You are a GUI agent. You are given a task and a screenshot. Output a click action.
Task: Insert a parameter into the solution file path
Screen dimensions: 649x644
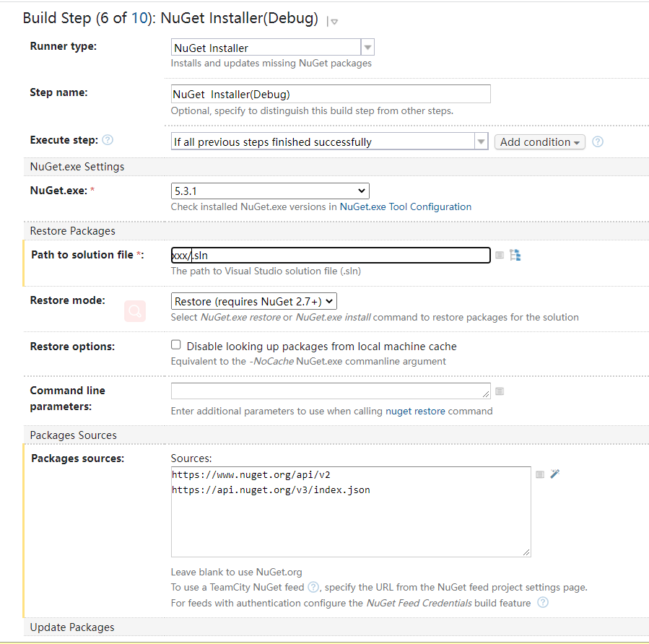pos(499,255)
